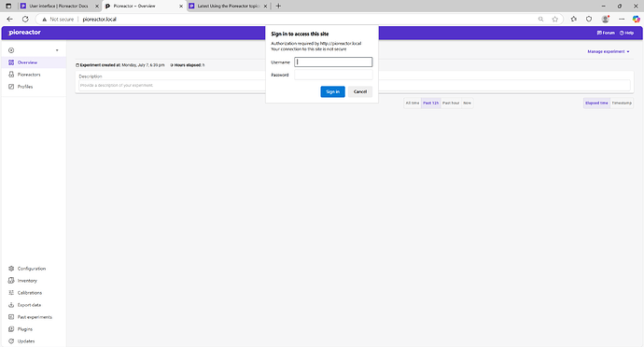Switch to Pioreactor Overview tab
This screenshot has height=347, width=644.
[144, 7]
